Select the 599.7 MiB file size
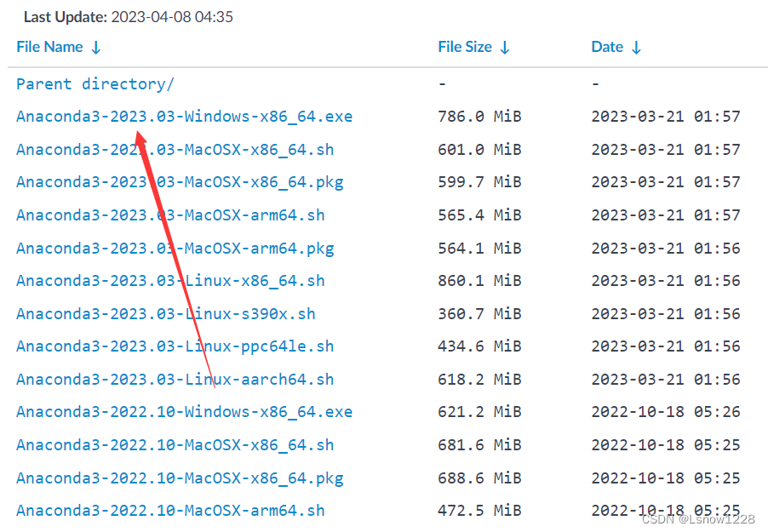 (x=479, y=182)
